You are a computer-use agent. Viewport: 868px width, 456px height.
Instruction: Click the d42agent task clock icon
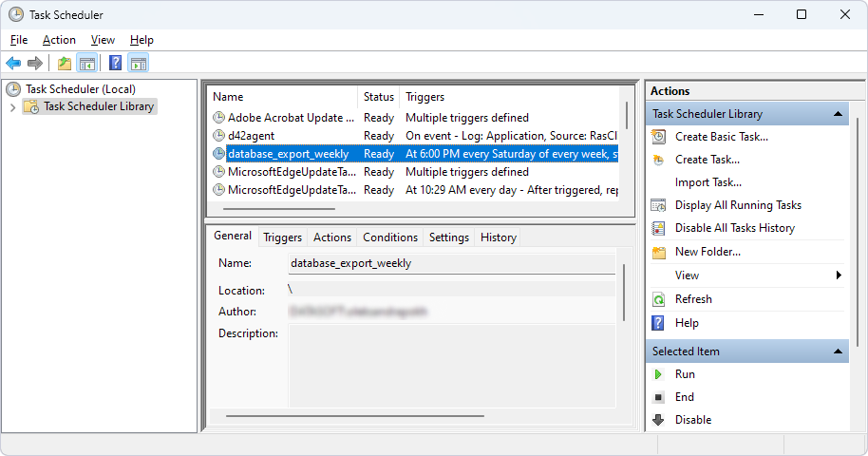coord(219,136)
